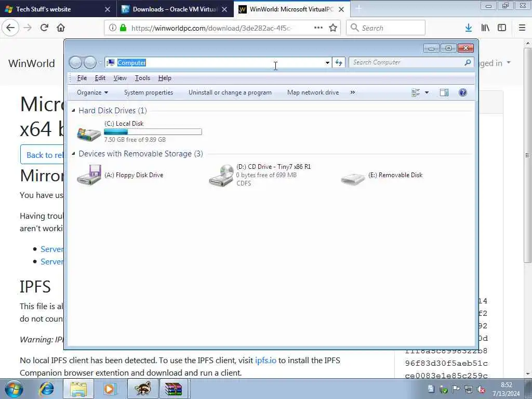Close the WinWorld Microsoft VirtualPC tab
This screenshot has width=532, height=399.
point(341,9)
